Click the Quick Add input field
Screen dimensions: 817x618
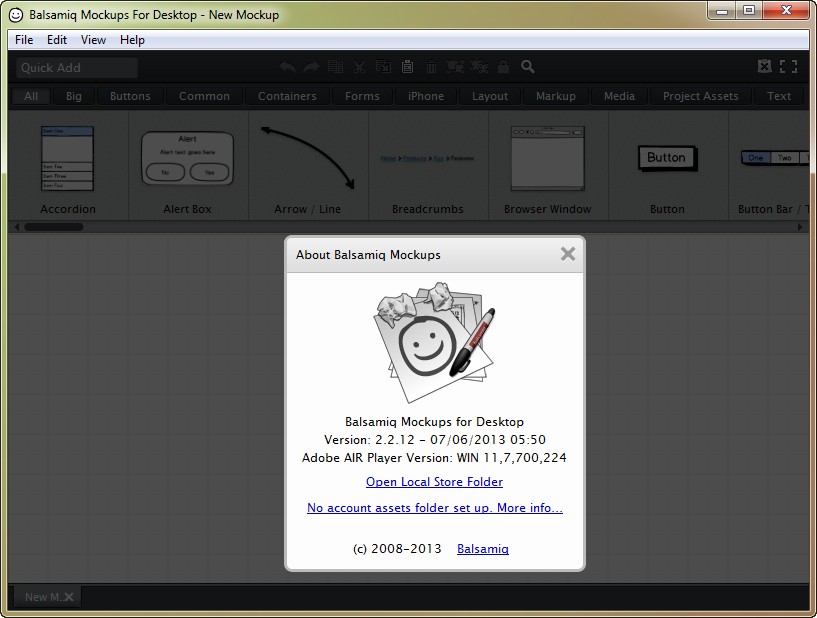click(77, 67)
